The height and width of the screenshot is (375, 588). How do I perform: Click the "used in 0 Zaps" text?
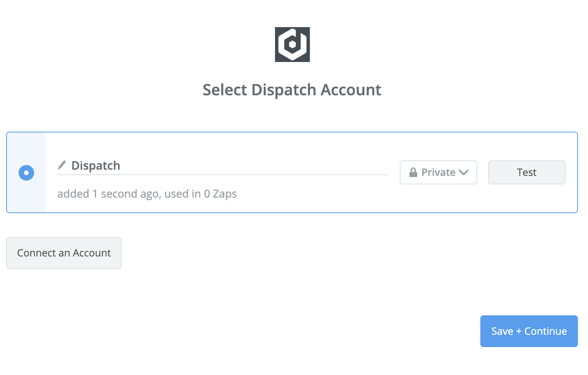tap(201, 194)
